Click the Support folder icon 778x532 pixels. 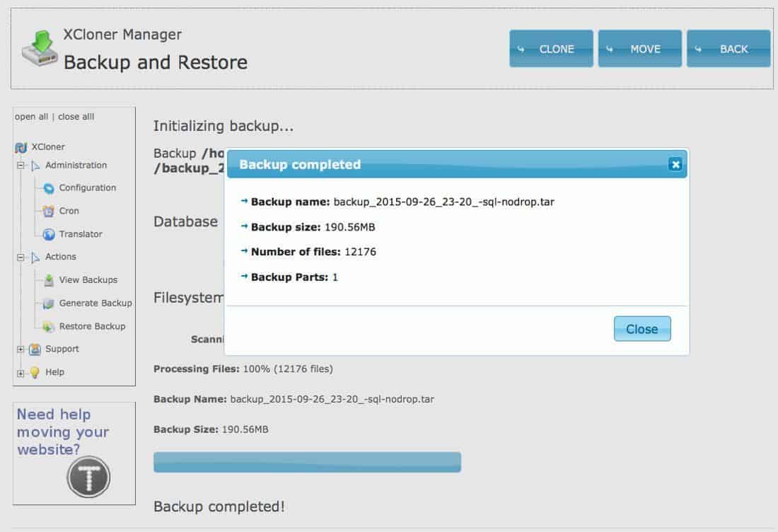35,349
